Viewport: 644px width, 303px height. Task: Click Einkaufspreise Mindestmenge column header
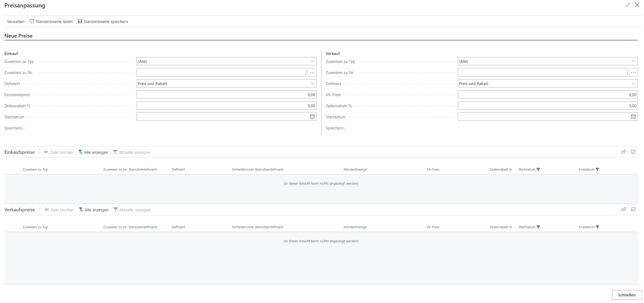point(355,170)
